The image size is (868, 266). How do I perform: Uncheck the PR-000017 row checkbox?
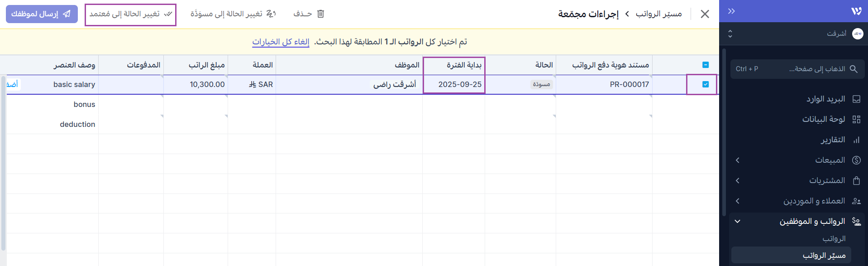click(705, 84)
